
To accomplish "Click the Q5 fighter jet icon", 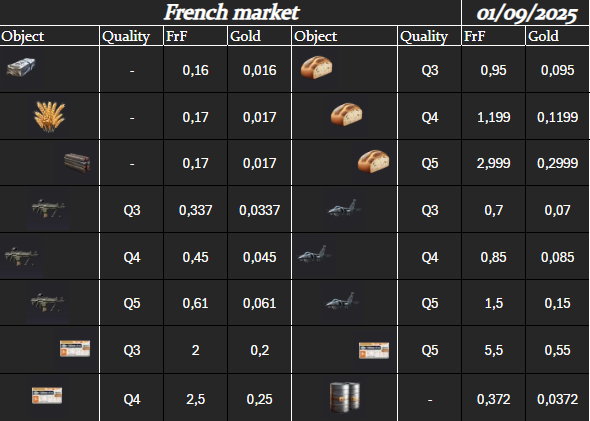I will tap(342, 301).
